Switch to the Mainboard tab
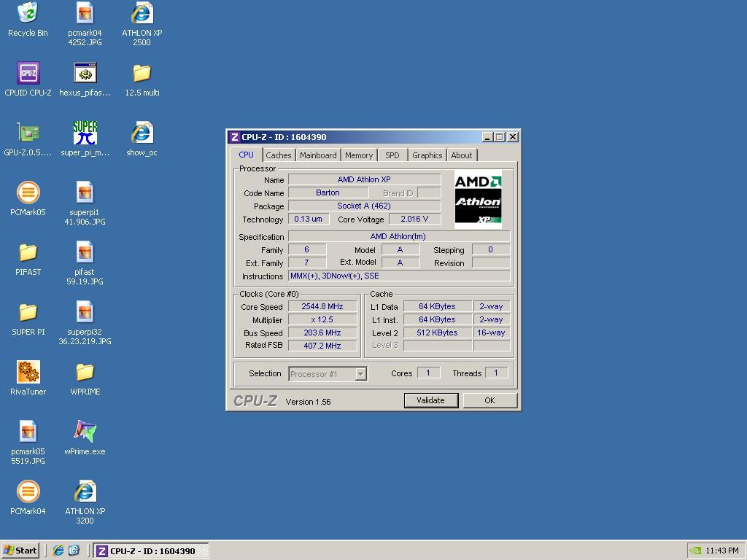747x560 pixels. [x=318, y=155]
